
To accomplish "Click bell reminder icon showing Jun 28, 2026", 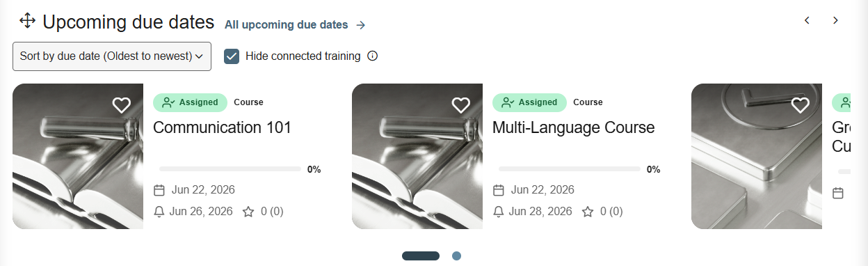I will pos(498,212).
